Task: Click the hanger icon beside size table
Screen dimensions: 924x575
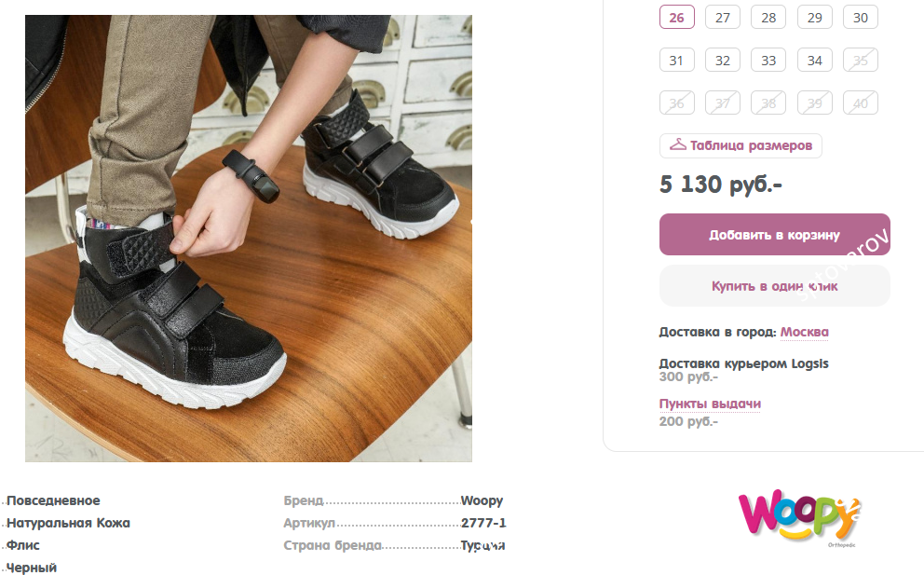Action: pos(677,145)
